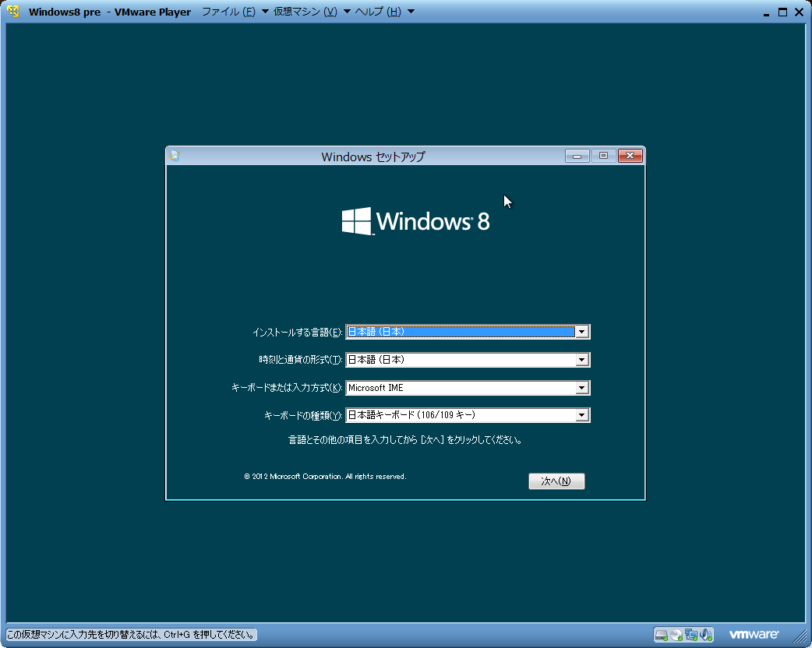Open the キーボードの種類 dropdown arrow
This screenshot has width=812, height=648.
pyautogui.click(x=582, y=415)
